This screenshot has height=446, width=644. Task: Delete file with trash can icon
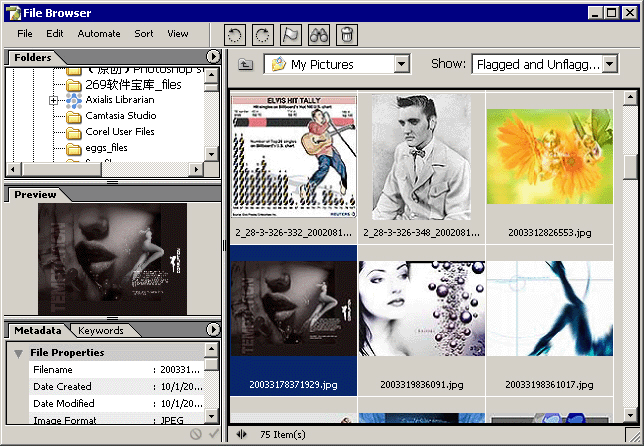click(x=347, y=35)
